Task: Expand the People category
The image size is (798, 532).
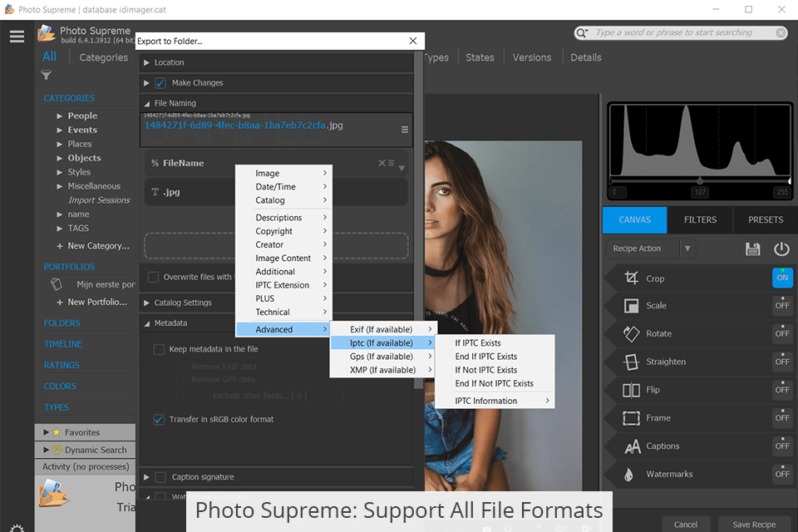Action: tap(60, 116)
